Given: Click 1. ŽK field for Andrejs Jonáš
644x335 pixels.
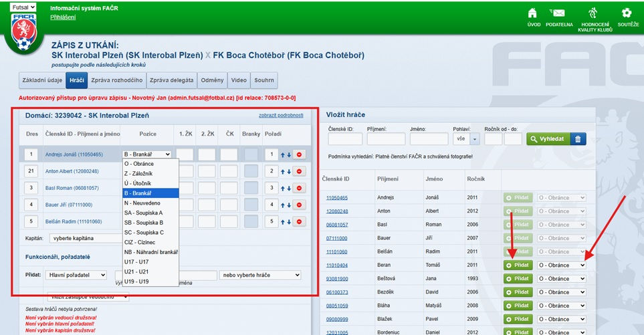Looking at the screenshot, I should tap(185, 154).
